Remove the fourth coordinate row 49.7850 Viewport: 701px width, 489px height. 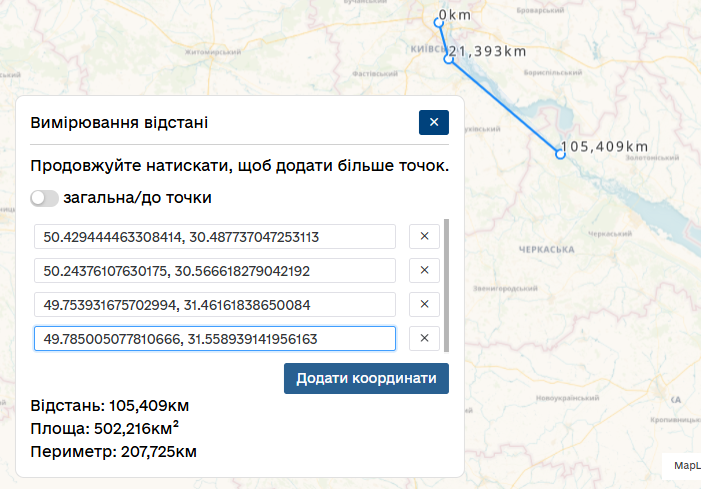tap(423, 339)
